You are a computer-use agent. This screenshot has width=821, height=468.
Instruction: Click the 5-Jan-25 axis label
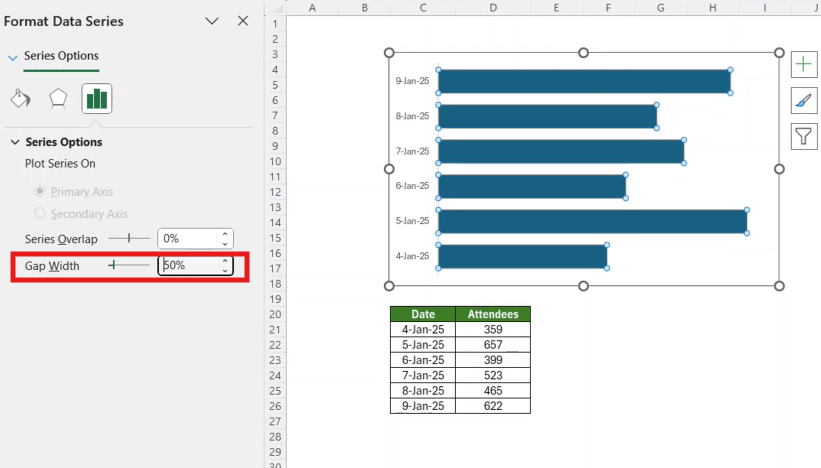(x=412, y=221)
